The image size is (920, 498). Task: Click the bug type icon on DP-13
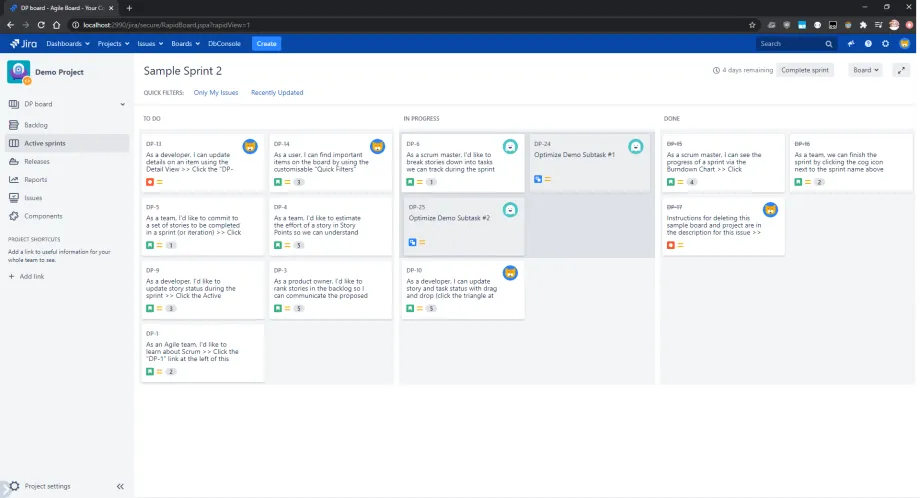pyautogui.click(x=150, y=182)
